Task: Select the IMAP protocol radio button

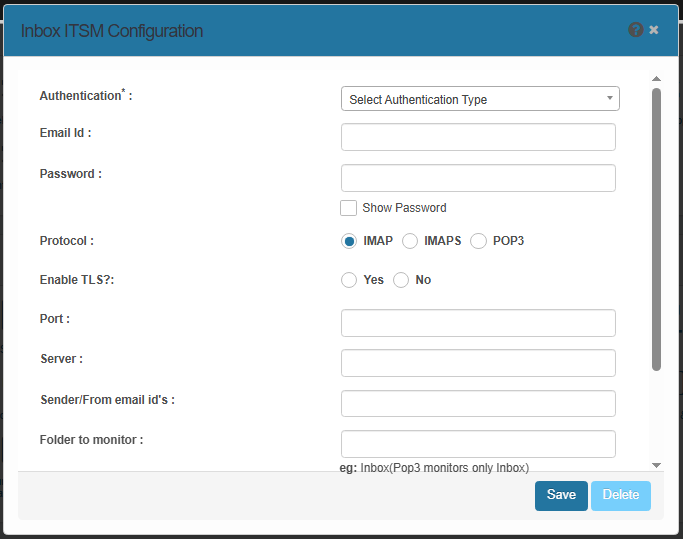Action: 349,241
